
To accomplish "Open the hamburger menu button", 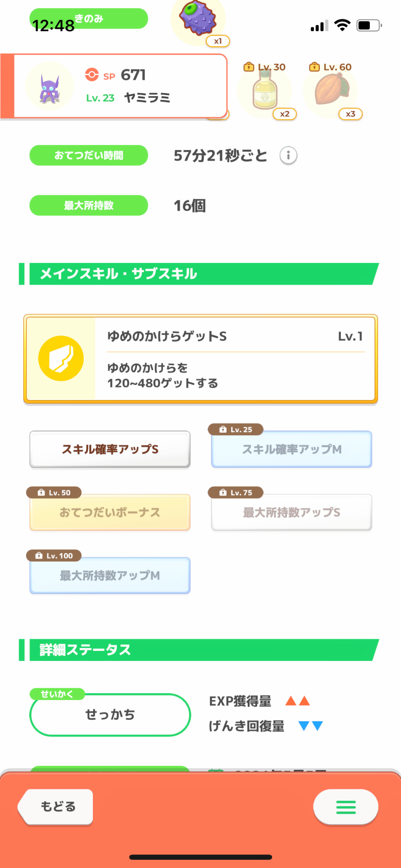I will (x=345, y=807).
